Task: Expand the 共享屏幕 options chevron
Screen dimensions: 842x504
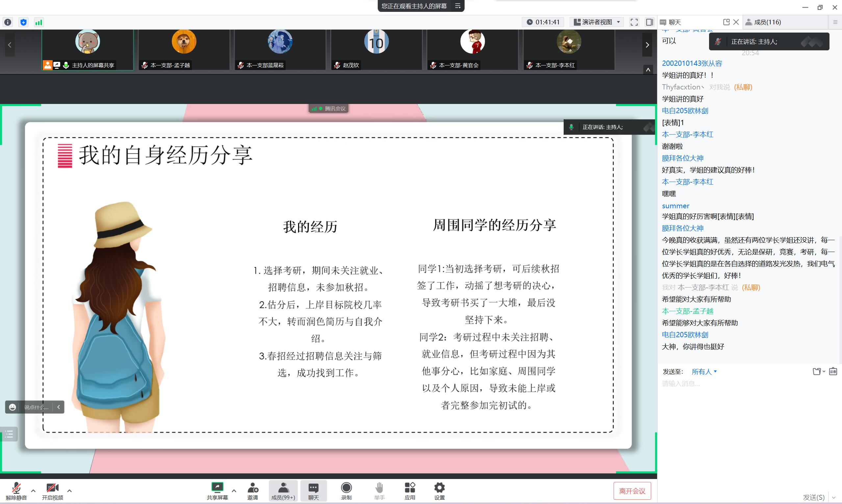Action: click(x=234, y=491)
